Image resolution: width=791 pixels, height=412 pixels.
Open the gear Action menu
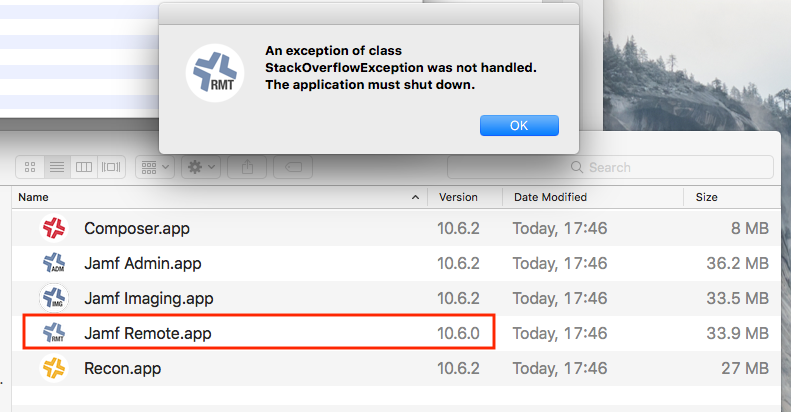[201, 167]
